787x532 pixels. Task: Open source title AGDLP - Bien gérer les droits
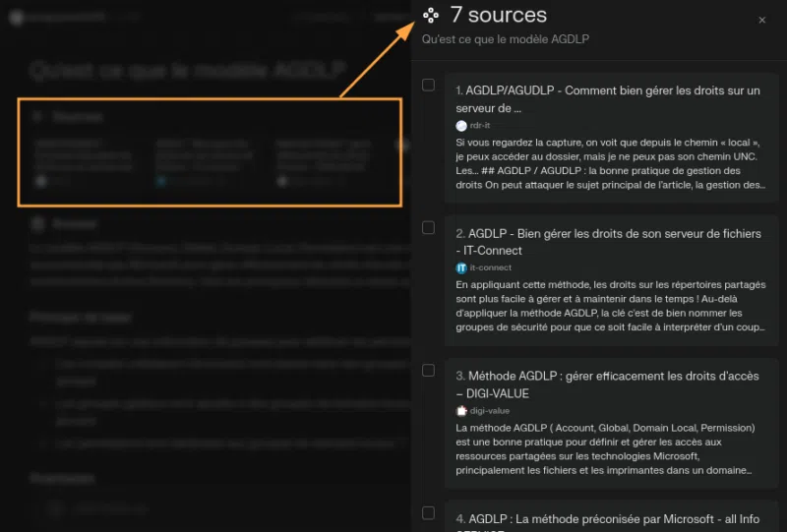608,242
